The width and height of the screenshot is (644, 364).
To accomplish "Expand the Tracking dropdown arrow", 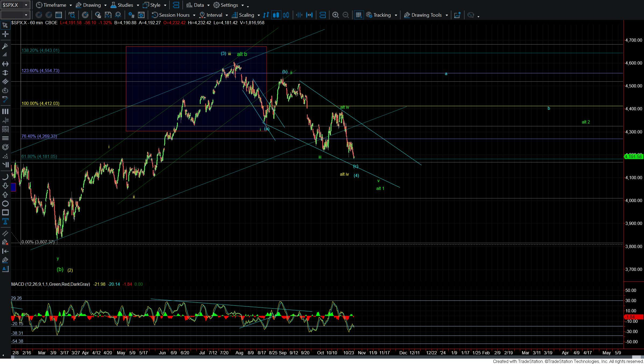I will pos(396,15).
